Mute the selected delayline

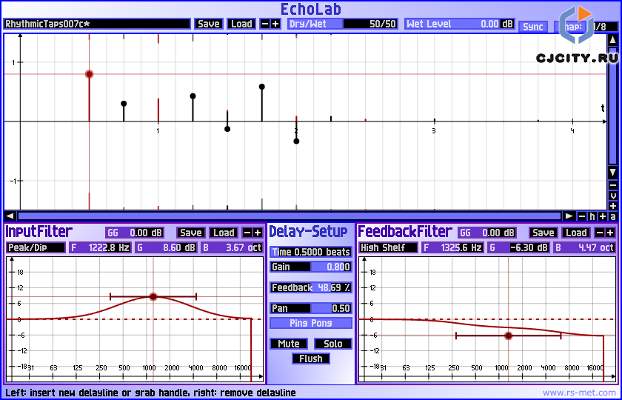tap(289, 344)
